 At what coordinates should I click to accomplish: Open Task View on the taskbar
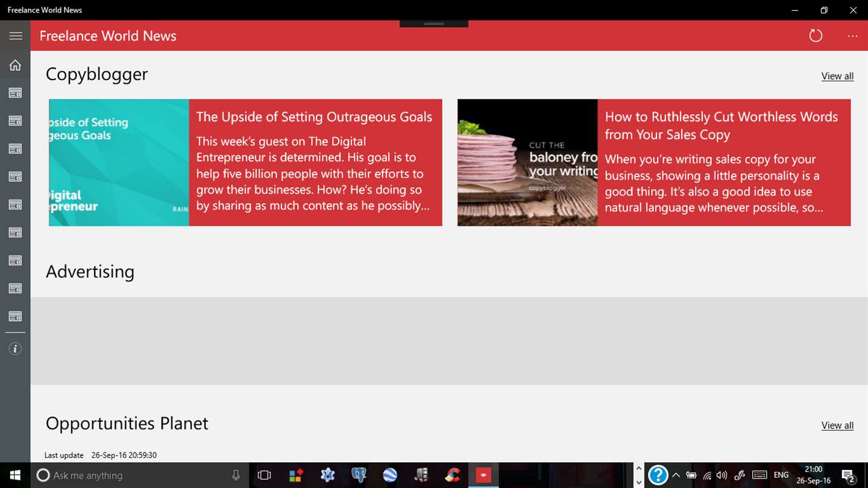click(264, 475)
